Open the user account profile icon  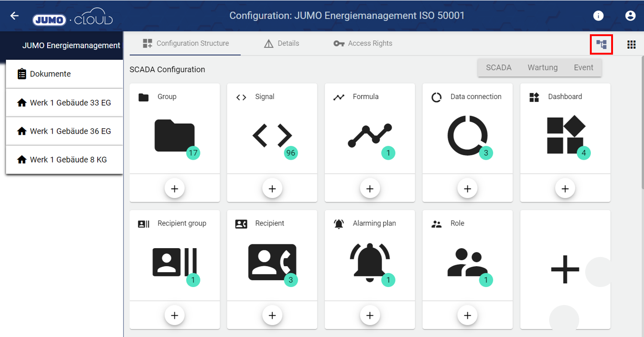630,16
